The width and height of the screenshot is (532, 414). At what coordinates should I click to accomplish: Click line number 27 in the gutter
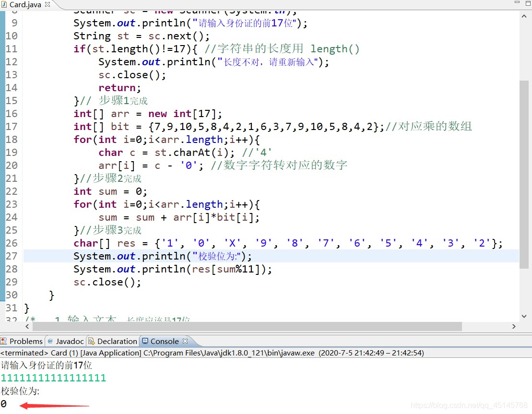pos(12,256)
